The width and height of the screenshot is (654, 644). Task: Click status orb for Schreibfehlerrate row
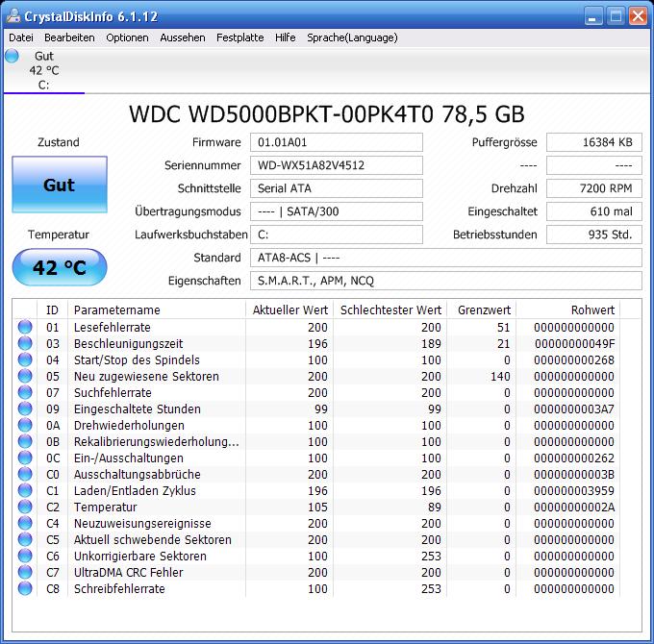(25, 588)
